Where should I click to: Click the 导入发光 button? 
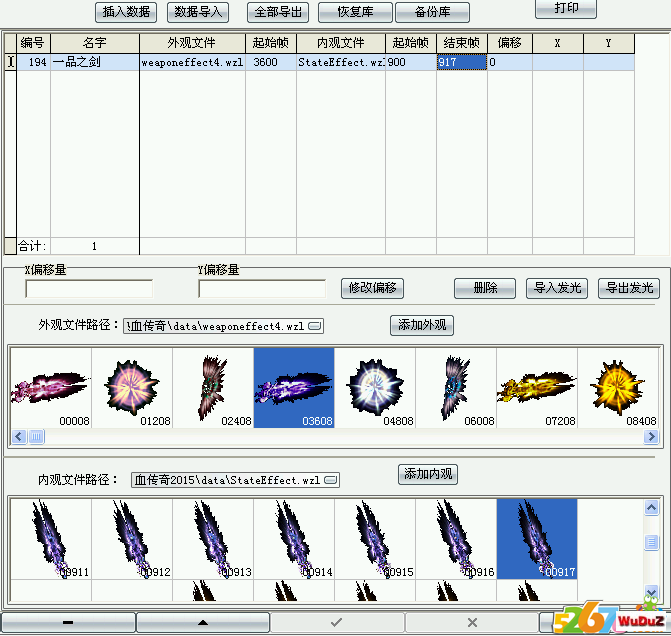coord(557,288)
